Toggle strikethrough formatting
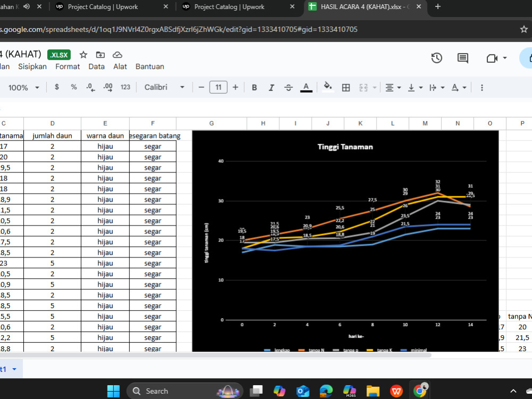This screenshot has height=399, width=532. (x=288, y=88)
